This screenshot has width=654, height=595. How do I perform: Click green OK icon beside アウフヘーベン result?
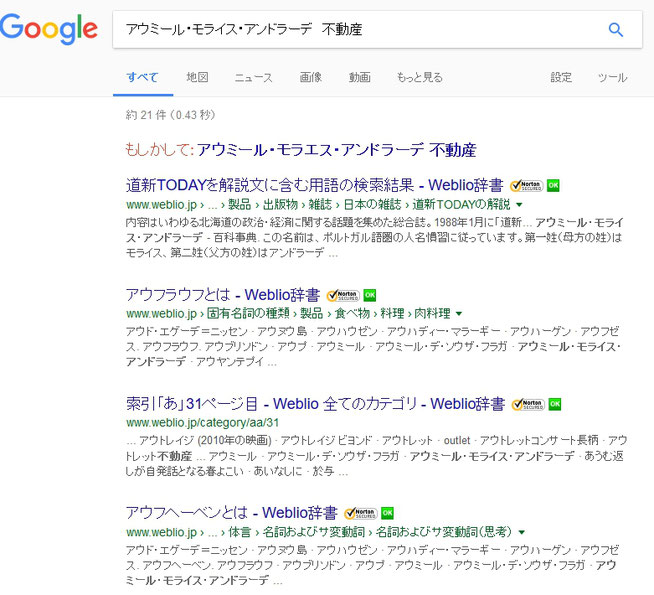click(387, 513)
